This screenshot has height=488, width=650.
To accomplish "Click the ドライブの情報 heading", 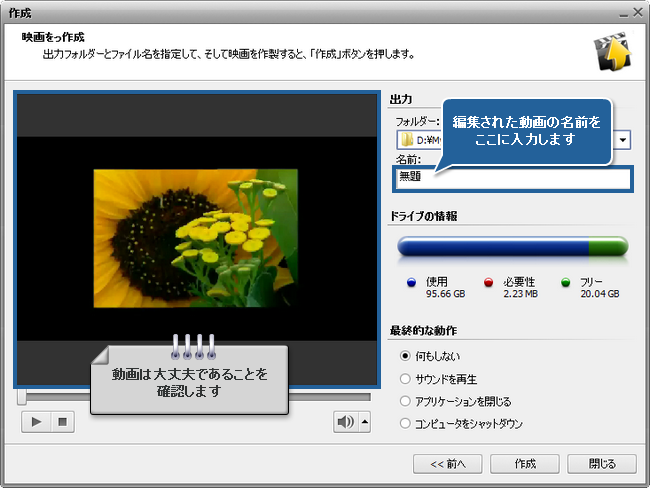I will pos(423,216).
